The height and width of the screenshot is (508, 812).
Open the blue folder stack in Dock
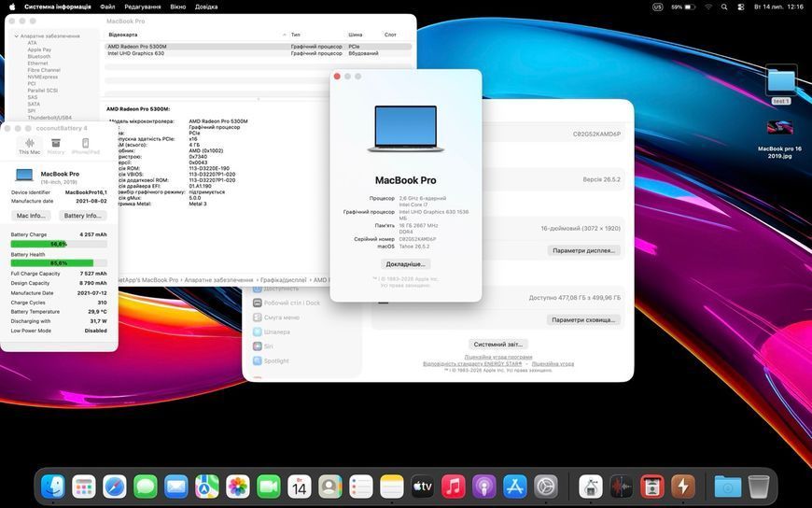pyautogui.click(x=728, y=487)
